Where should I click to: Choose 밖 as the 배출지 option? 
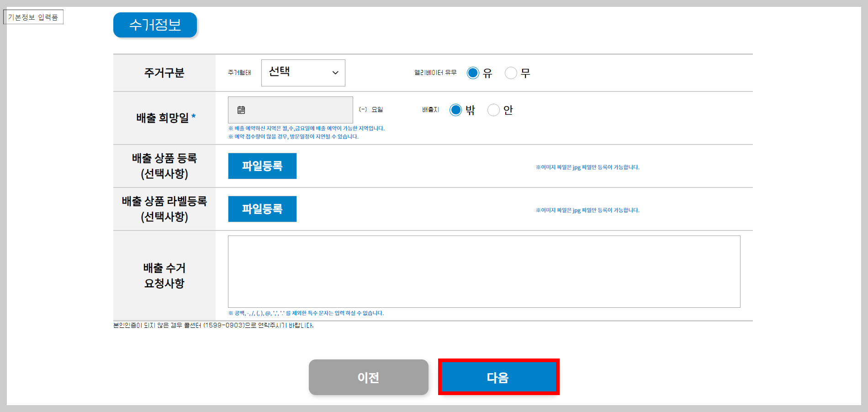[455, 110]
